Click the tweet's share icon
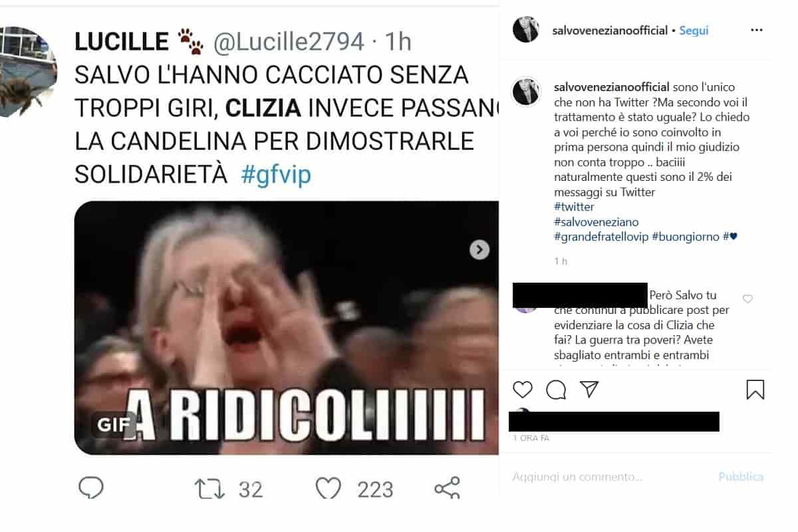This screenshot has height=532, width=798. [447, 489]
